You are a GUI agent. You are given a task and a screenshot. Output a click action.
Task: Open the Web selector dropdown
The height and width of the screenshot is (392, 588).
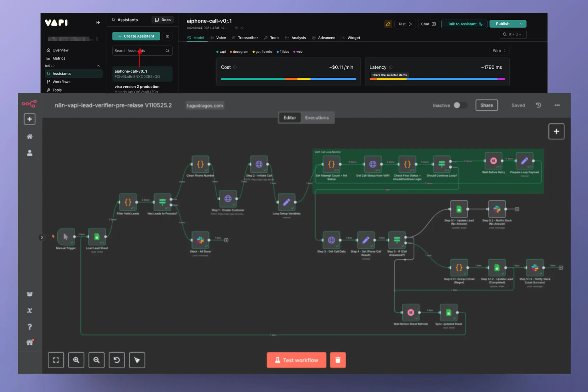[x=499, y=51]
